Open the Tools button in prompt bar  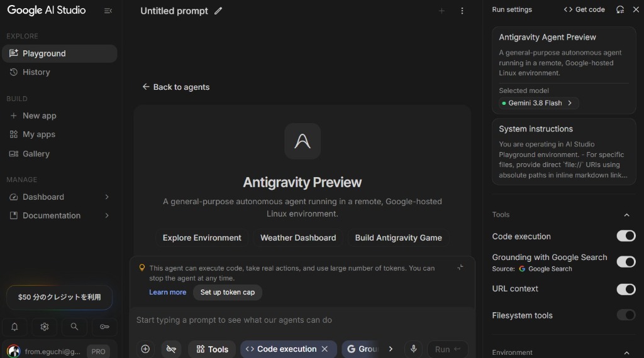[x=212, y=349]
